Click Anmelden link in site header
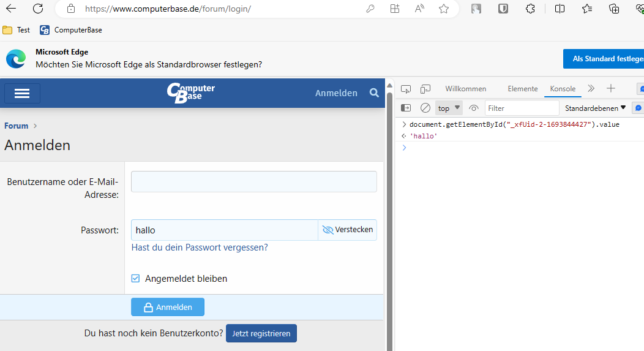Screen dimensions: 644x351 pos(336,93)
